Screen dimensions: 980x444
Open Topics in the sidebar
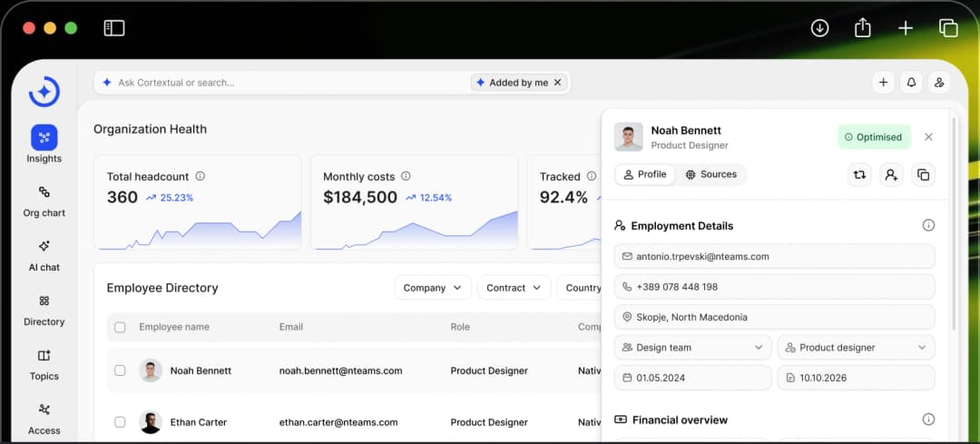coord(44,364)
